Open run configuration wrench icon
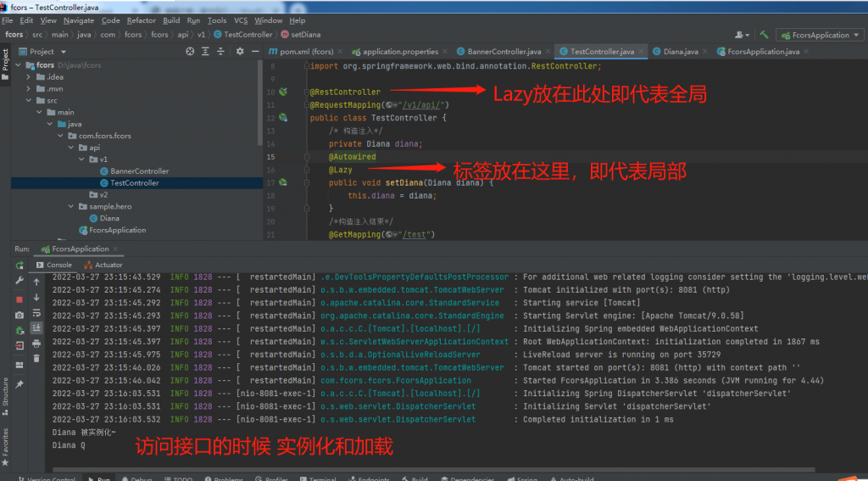The width and height of the screenshot is (868, 481). [x=19, y=281]
